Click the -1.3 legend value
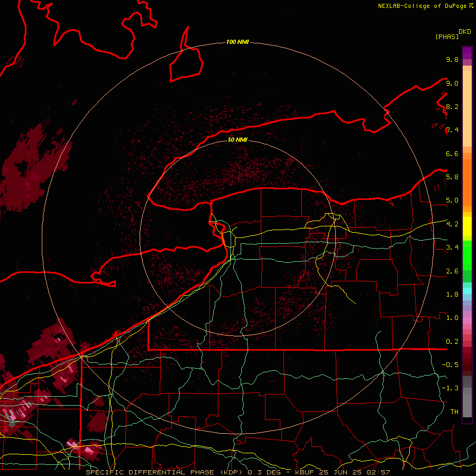The height and width of the screenshot is (476, 476). click(450, 388)
